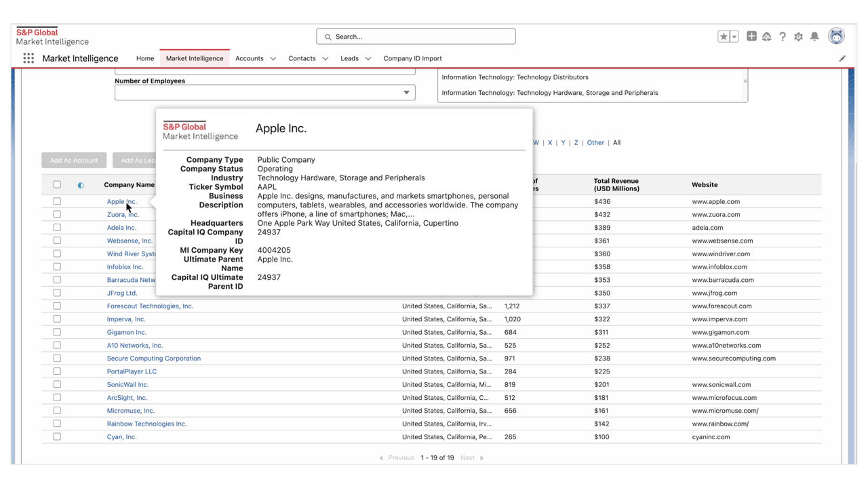This screenshot has width=868, height=488.
Task: Click the Previous page arrow icon
Action: pos(380,458)
